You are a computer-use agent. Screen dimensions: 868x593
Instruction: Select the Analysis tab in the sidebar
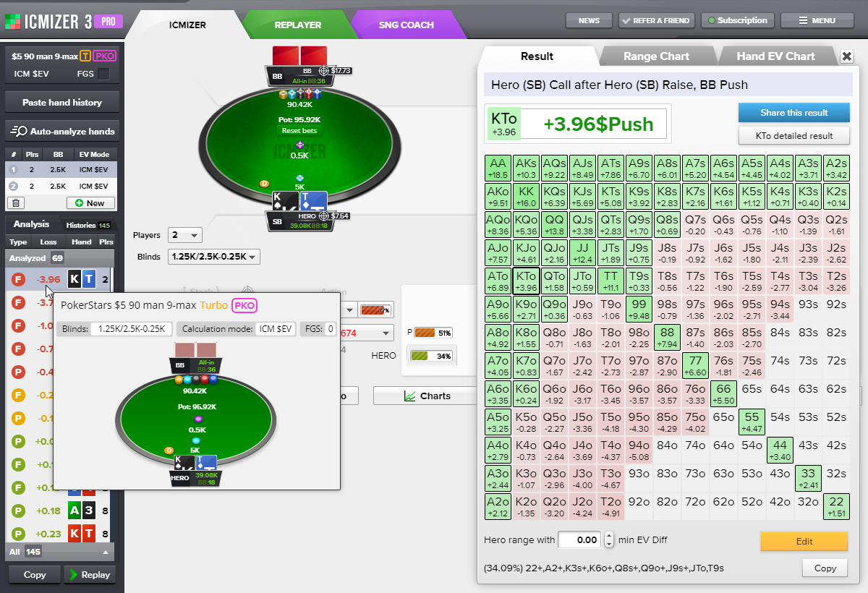click(x=31, y=224)
